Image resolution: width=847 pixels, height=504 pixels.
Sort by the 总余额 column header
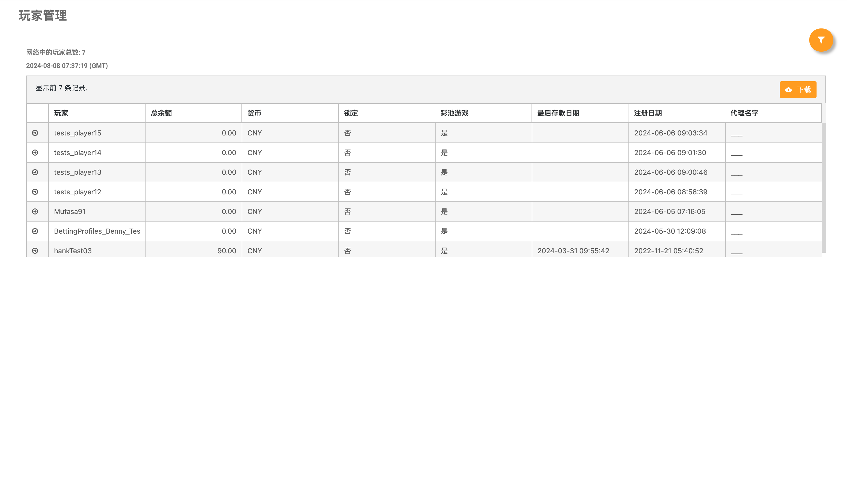coord(161,113)
